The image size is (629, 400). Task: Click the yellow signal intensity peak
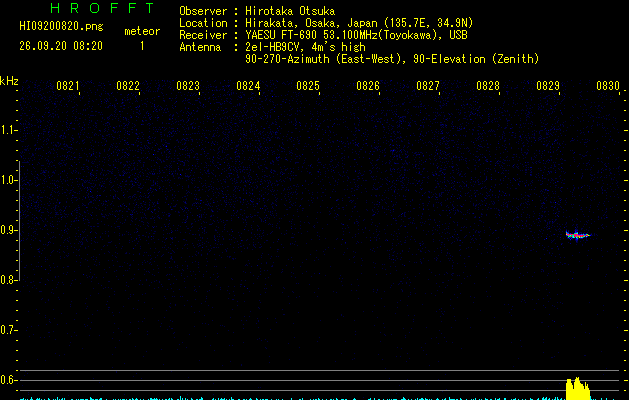[x=578, y=388]
